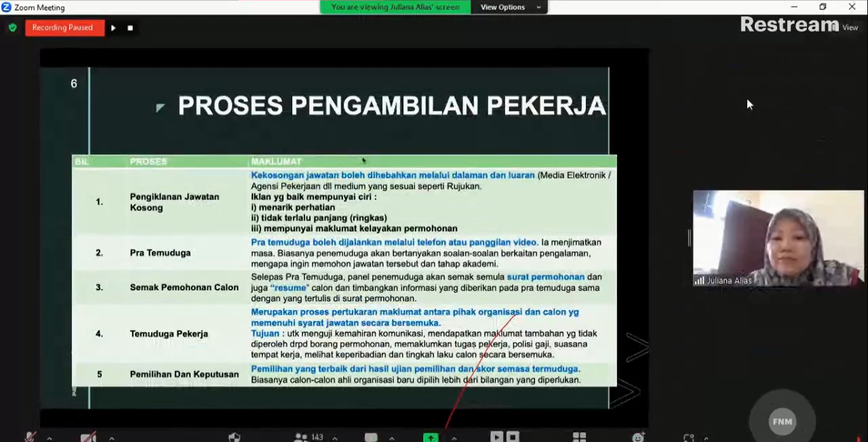Click the signal strength icon on Juliana's video
The height and width of the screenshot is (442, 868).
click(699, 281)
